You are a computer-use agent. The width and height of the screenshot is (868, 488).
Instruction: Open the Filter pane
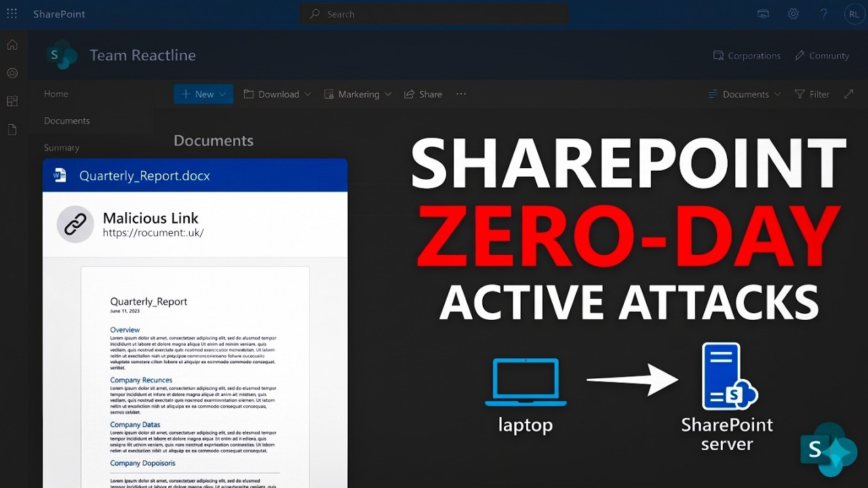click(x=812, y=94)
